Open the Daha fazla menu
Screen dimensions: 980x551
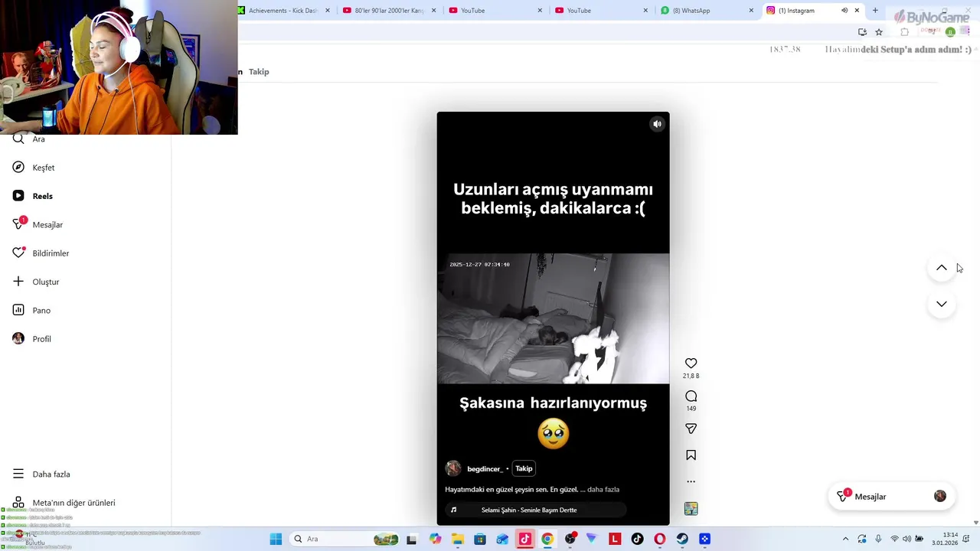41,474
